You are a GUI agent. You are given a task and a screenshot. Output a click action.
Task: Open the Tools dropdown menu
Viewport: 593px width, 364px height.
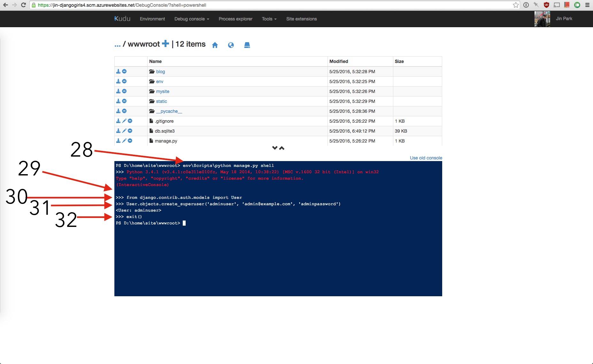coord(269,19)
